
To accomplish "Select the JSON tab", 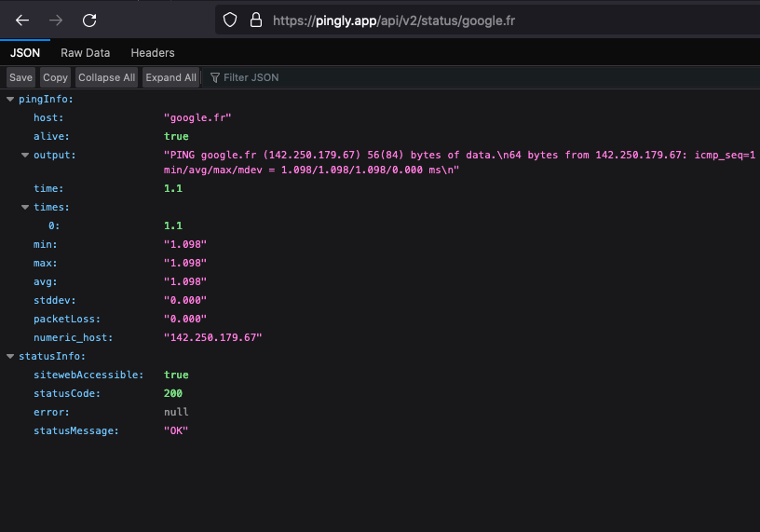I will tap(25, 53).
